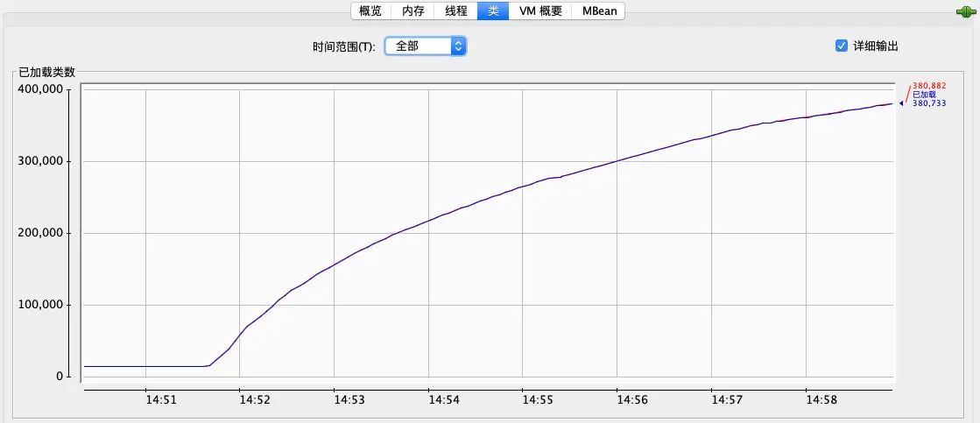Toggle the 详细输出 checkbox
Image resolution: width=980 pixels, height=423 pixels.
tap(842, 46)
